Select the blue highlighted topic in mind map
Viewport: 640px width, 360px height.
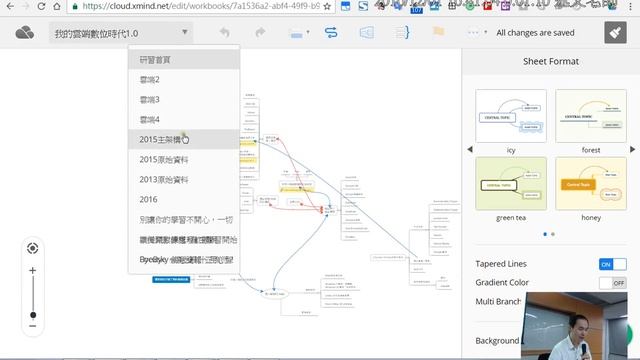pos(171,280)
